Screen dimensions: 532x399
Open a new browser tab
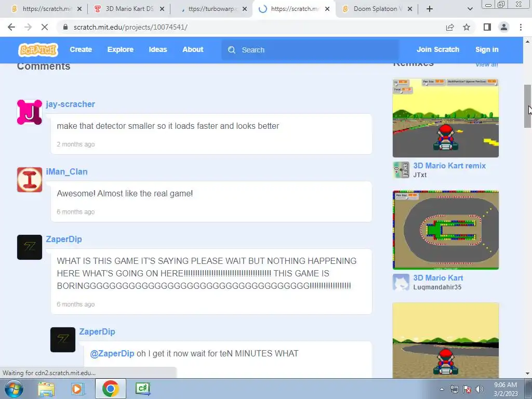[430, 9]
